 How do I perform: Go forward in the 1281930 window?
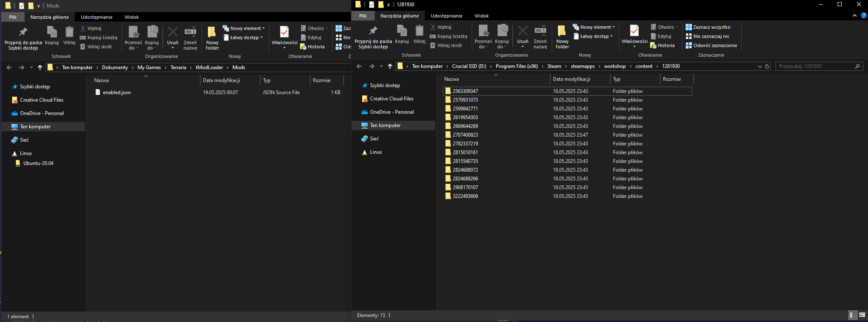[x=371, y=66]
